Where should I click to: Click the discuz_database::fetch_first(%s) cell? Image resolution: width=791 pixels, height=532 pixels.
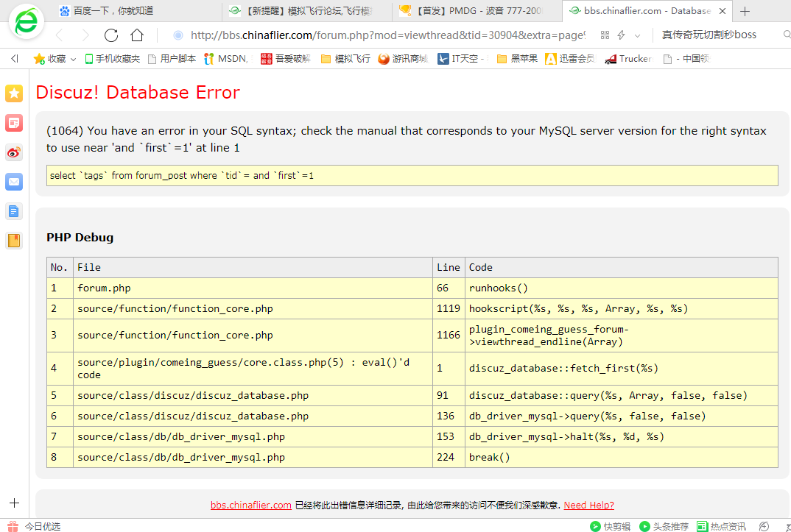click(x=622, y=368)
